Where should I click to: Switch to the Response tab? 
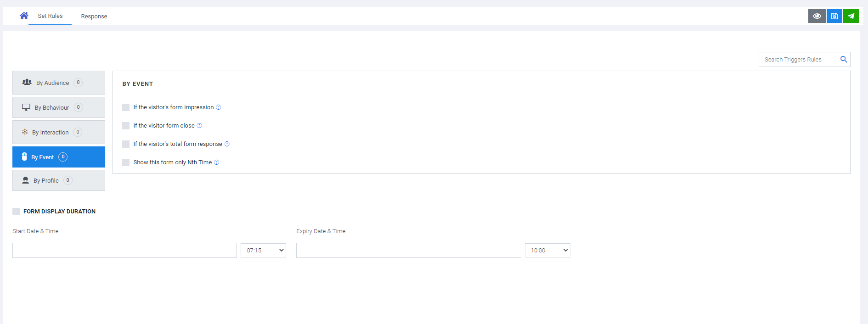94,17
